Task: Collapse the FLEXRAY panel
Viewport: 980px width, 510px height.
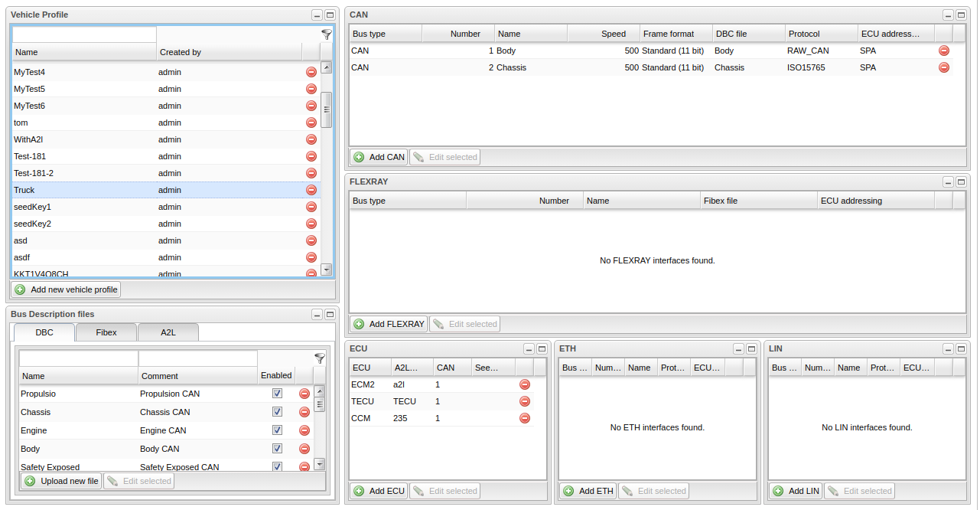Action: pyautogui.click(x=948, y=182)
